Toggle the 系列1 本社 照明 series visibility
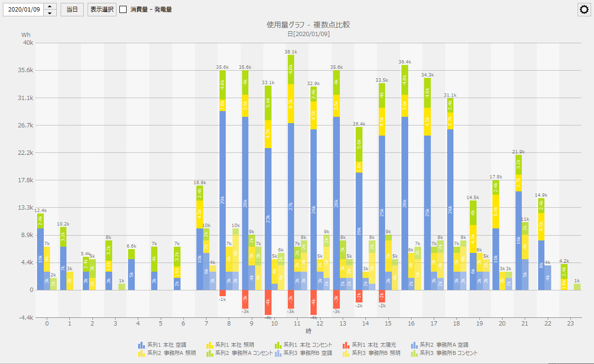 [209, 345]
